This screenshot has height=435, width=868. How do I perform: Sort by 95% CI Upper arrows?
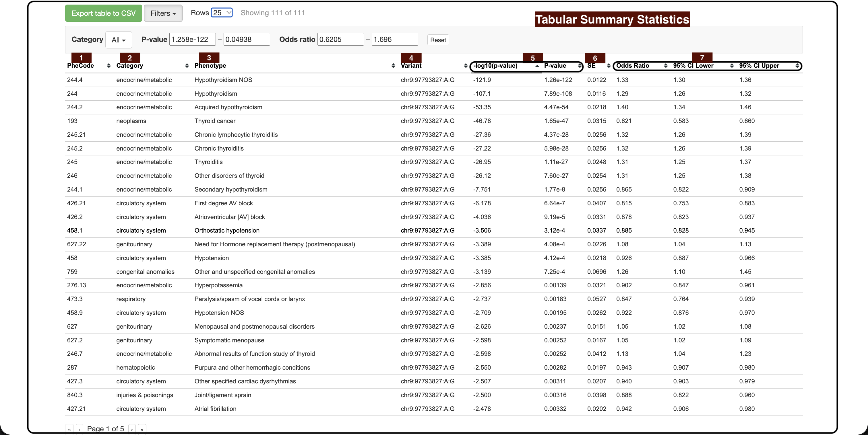(797, 66)
